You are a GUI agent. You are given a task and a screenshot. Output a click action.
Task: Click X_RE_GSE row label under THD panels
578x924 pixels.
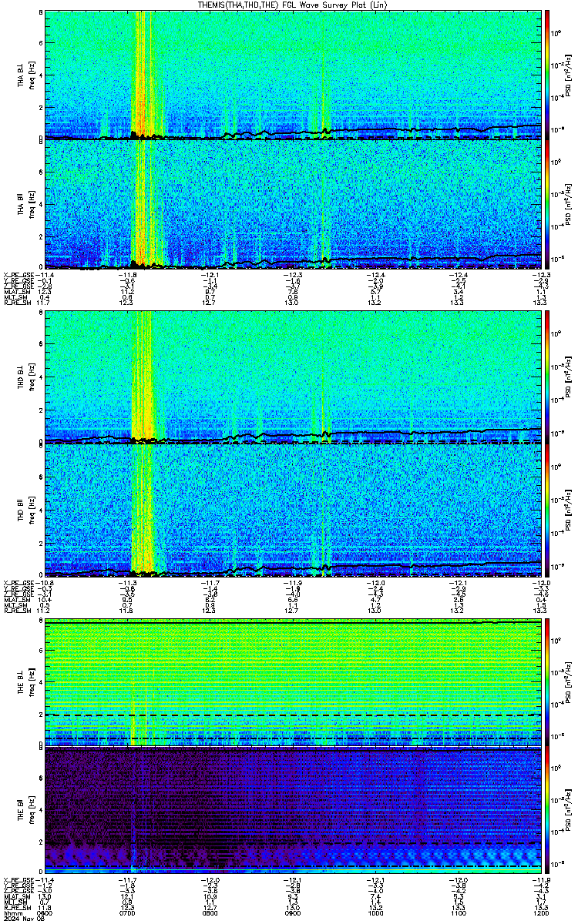(x=18, y=581)
